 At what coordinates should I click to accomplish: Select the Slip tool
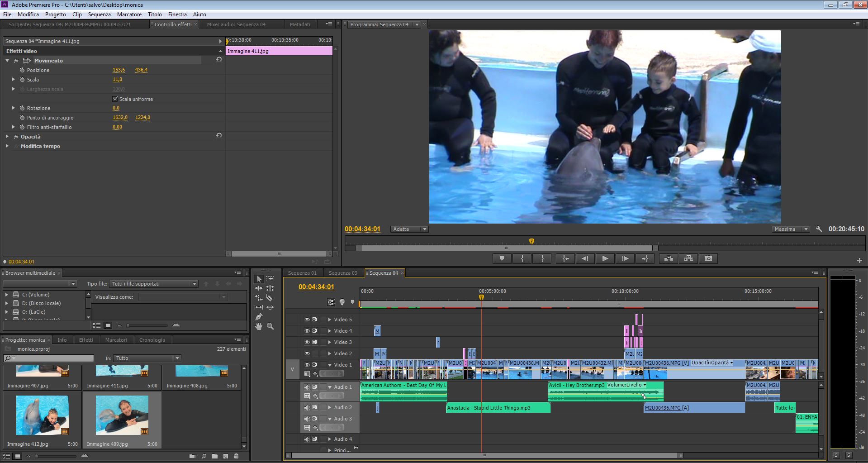point(259,307)
